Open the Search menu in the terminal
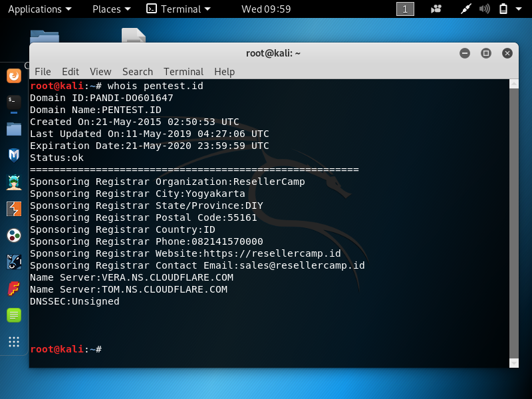This screenshot has height=399, width=532. coord(138,71)
